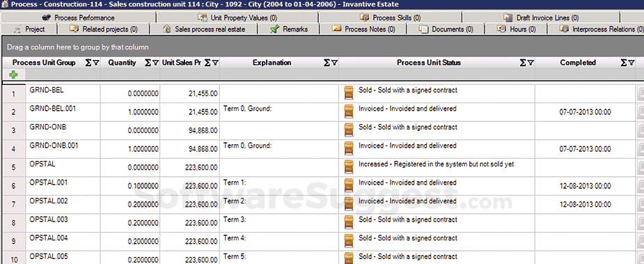Open Related projects tab
This screenshot has height=264, width=644.
point(103,29)
